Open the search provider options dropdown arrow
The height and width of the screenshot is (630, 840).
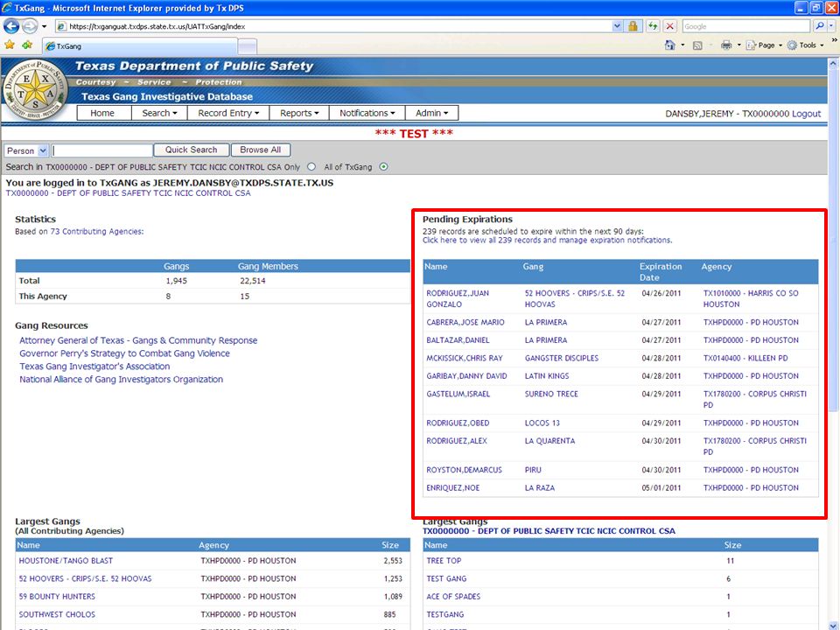831,26
